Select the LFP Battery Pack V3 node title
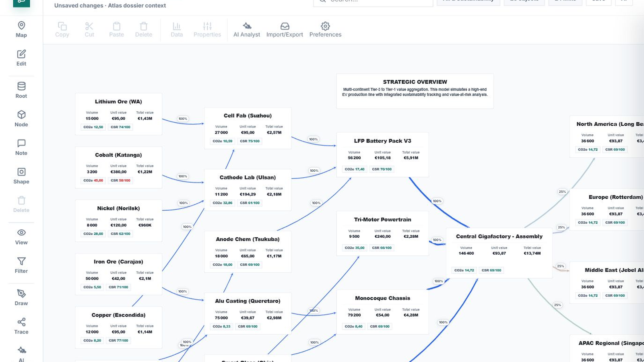644x362 pixels. point(382,141)
